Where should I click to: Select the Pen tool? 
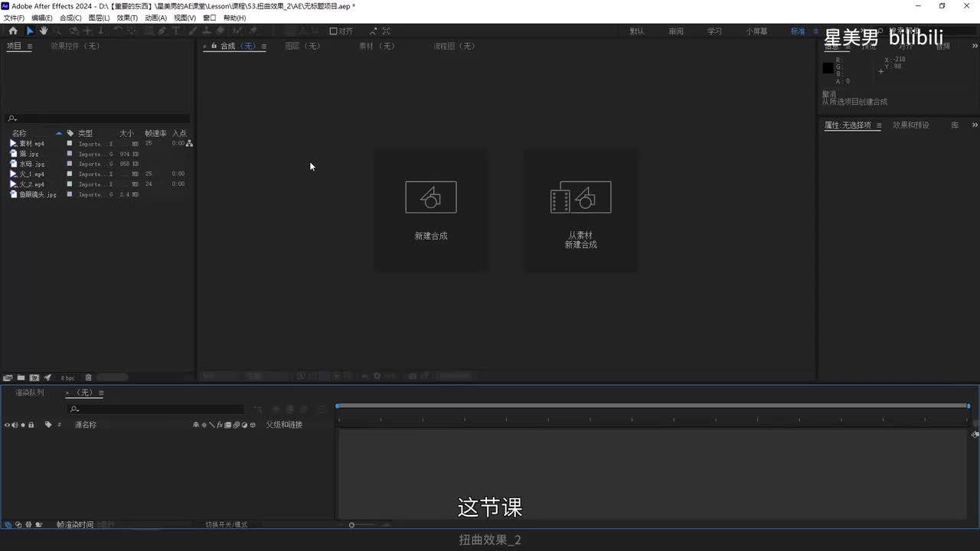[162, 31]
